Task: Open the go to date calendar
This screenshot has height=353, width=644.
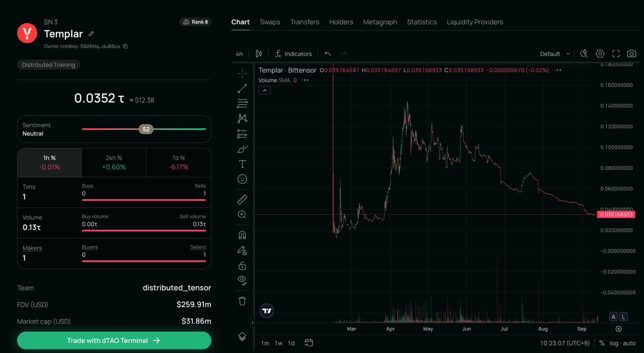Action: tap(309, 342)
